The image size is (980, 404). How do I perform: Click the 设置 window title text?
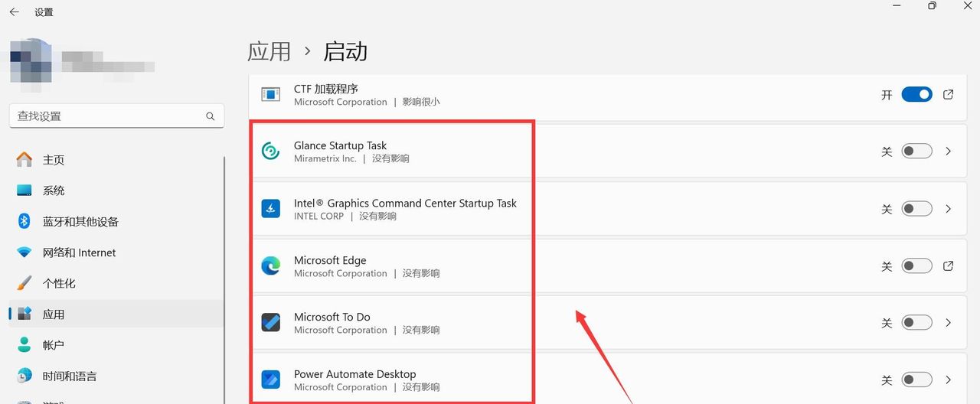point(44,12)
